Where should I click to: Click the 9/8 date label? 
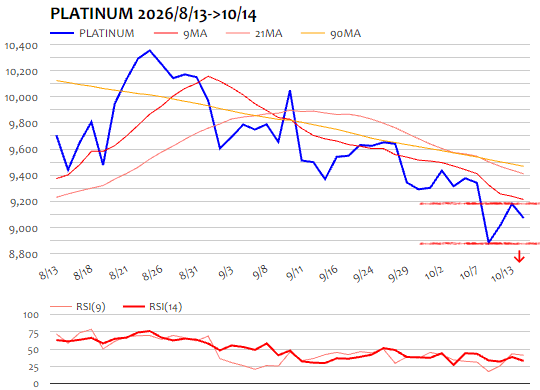pyautogui.click(x=260, y=273)
